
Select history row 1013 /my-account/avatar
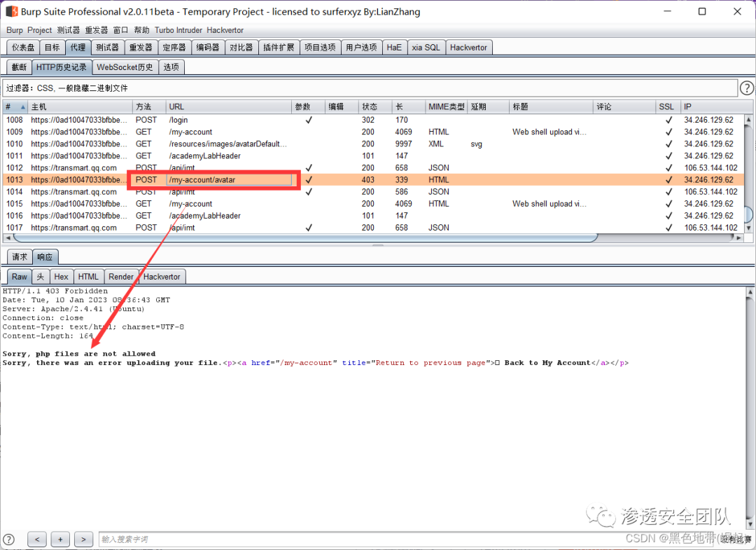coord(373,180)
